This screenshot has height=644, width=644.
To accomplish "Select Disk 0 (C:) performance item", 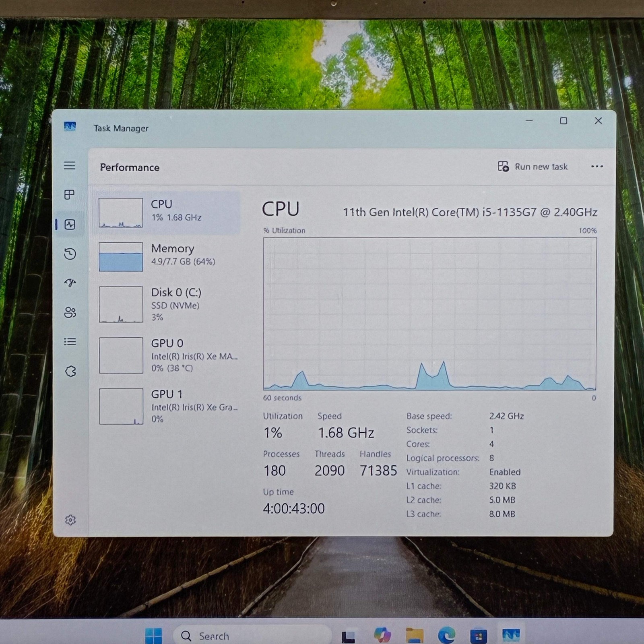I will coord(169,304).
